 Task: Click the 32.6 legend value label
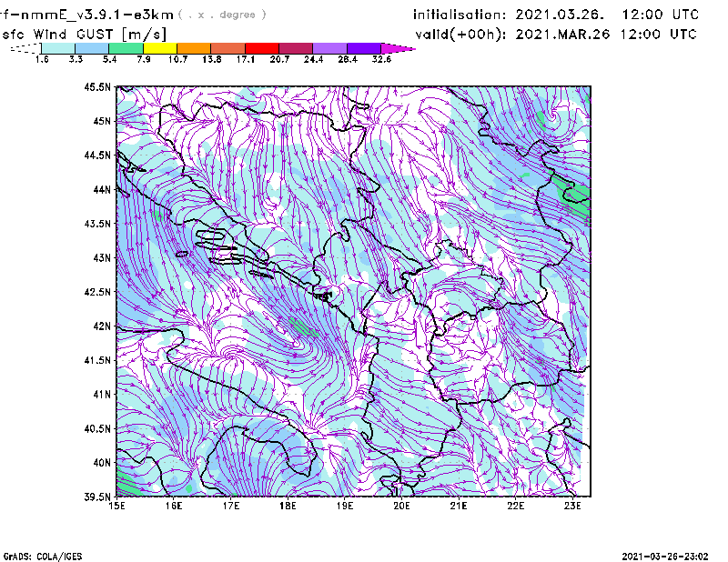click(382, 59)
